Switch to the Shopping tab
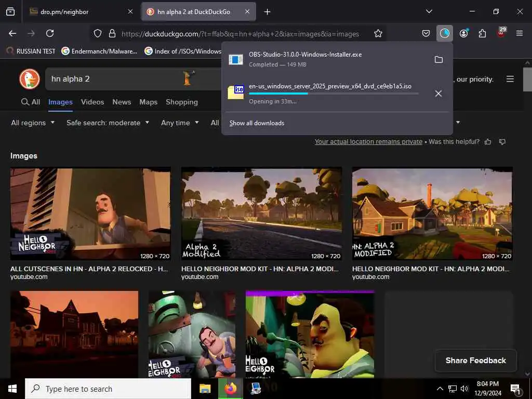 182,102
